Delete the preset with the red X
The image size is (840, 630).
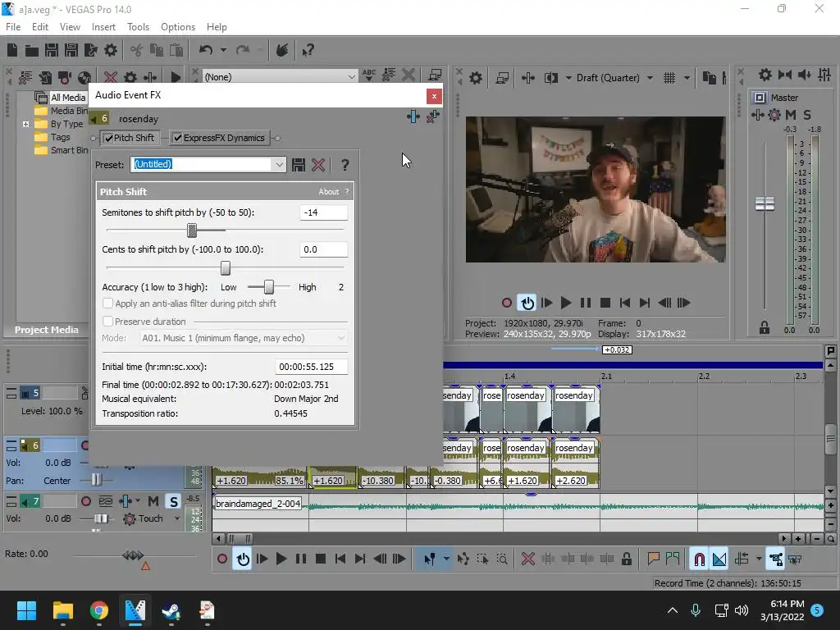(318, 165)
